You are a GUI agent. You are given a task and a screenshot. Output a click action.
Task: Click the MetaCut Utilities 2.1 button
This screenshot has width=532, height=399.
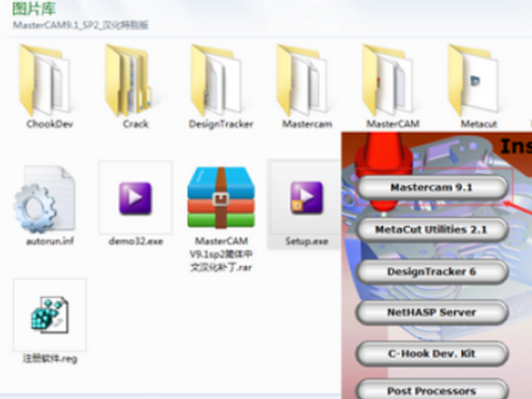(x=432, y=230)
